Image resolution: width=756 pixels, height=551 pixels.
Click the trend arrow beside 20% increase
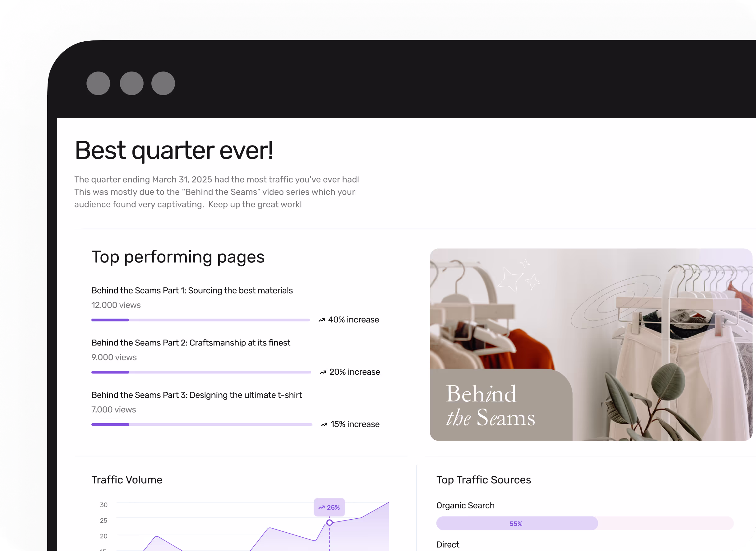pos(323,372)
